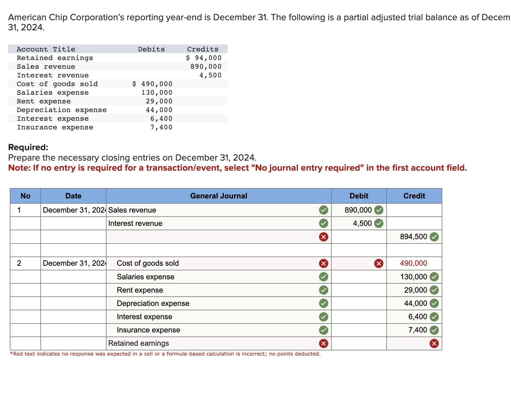Click green checkmark next to 29,000 credit
511x420 pixels.
[x=434, y=290]
